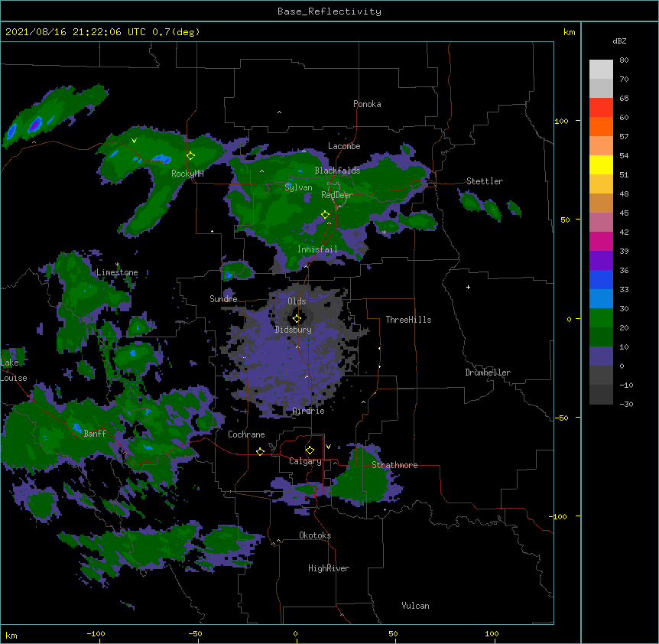
Task: Click the yellow diamond marker south of RedDeer
Action: click(325, 215)
